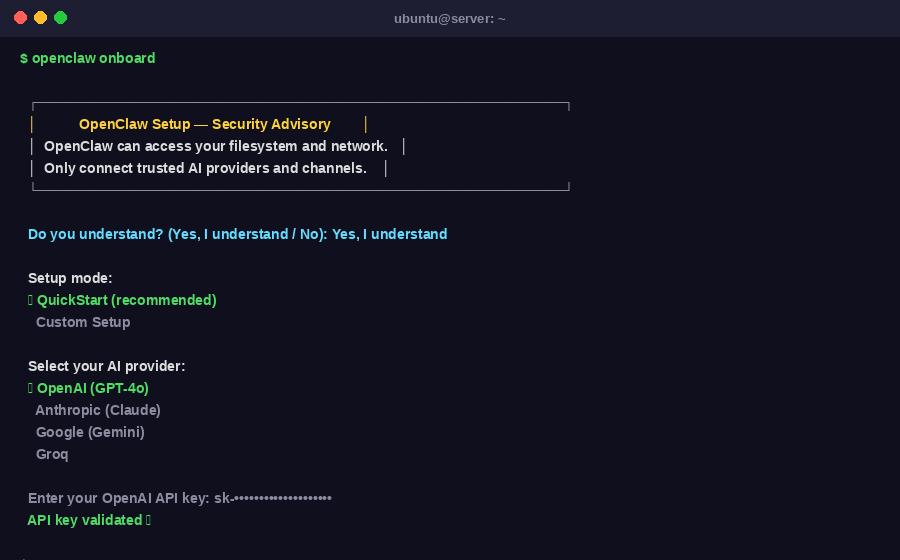Click the 'openclaw onboard' command line
Screen dimensions: 900x560
click(x=93, y=58)
